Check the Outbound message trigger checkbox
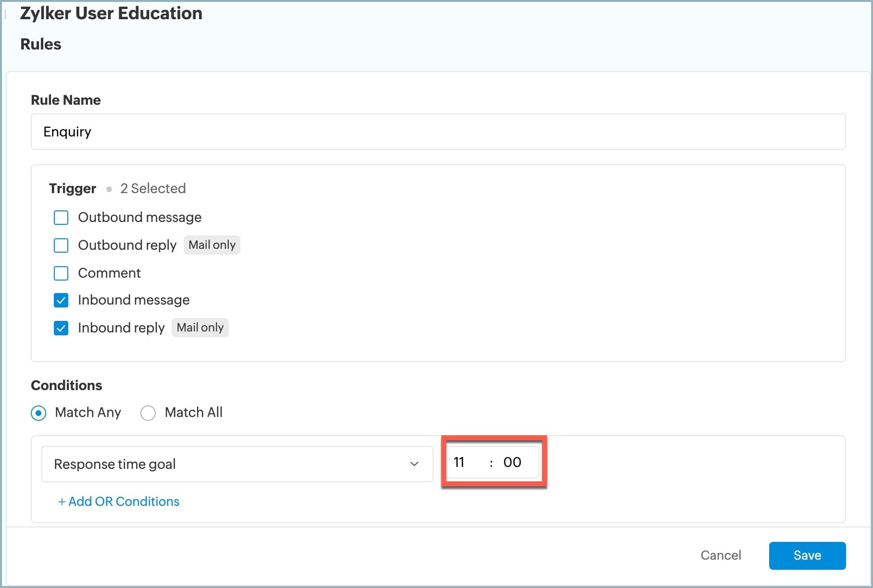This screenshot has width=873, height=588. [61, 218]
